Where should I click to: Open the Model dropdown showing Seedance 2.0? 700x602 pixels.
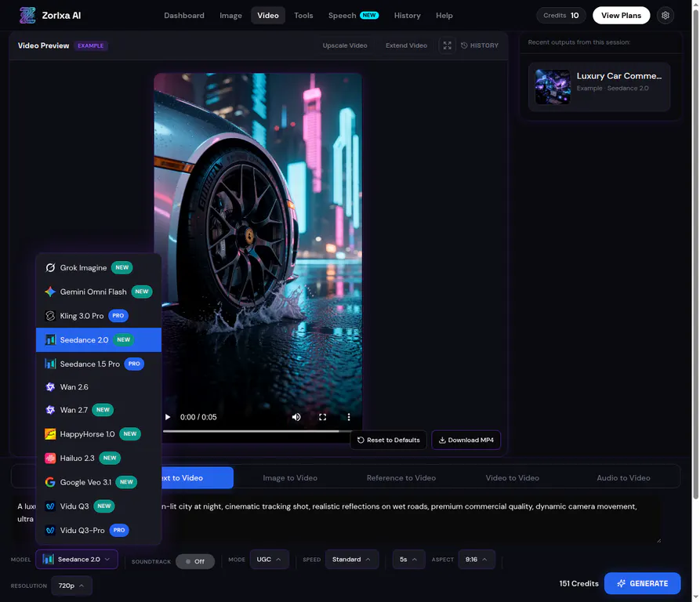point(77,560)
